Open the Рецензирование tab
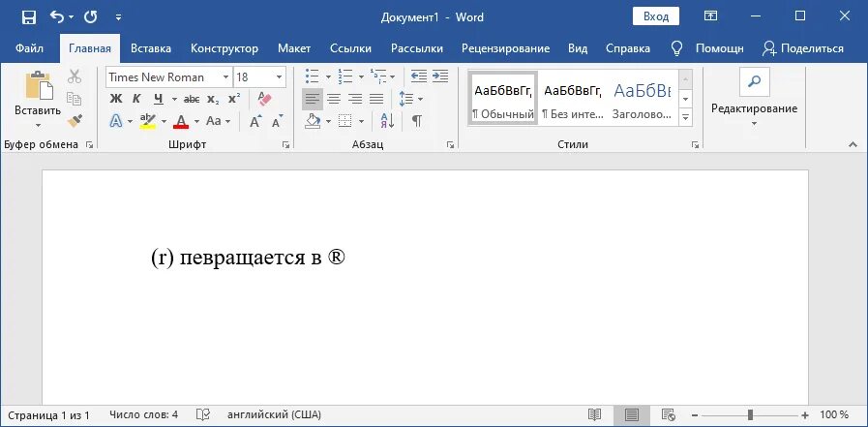Viewport: 868px width, 427px height. click(505, 48)
